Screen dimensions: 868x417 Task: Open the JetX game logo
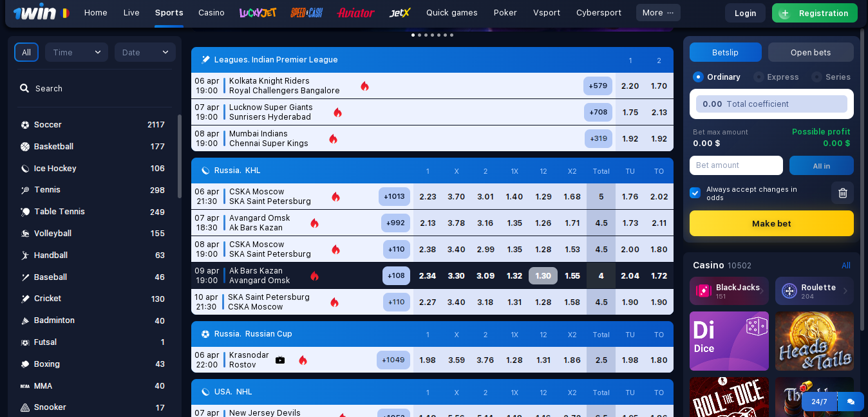[400, 12]
